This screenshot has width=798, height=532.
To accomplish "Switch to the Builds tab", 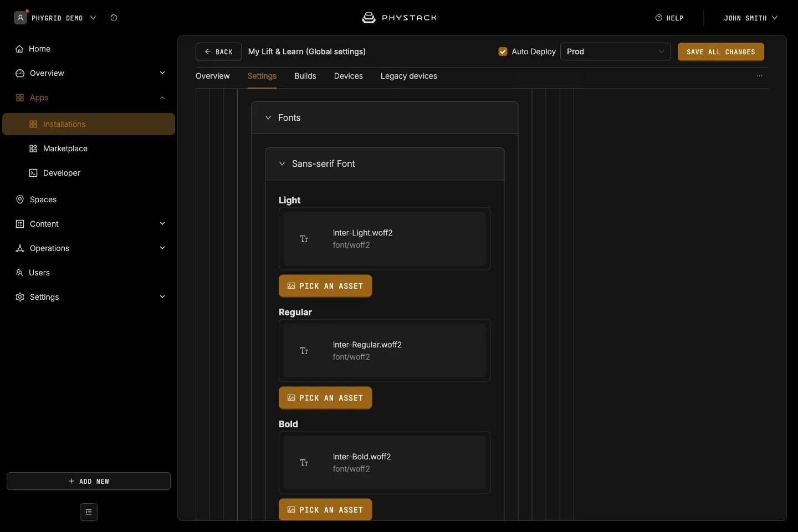I will tap(305, 76).
